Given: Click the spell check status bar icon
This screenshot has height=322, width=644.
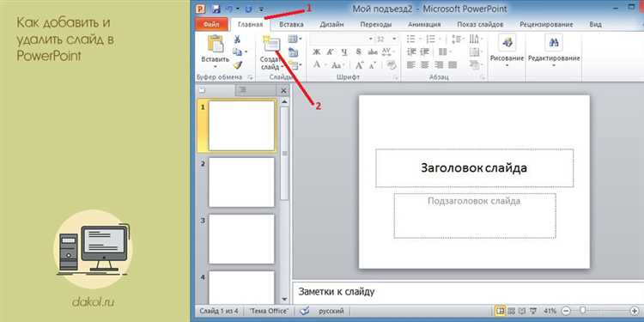Looking at the screenshot, I should [305, 311].
